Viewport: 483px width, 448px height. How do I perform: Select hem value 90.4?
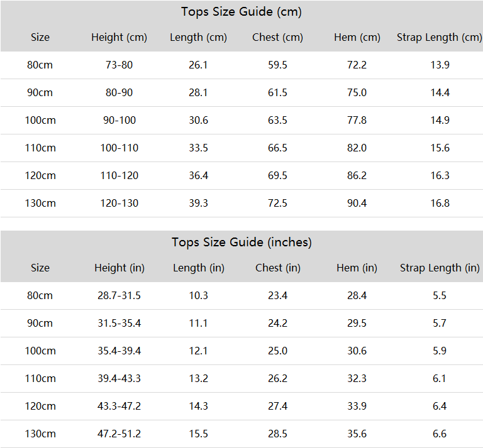(x=357, y=204)
